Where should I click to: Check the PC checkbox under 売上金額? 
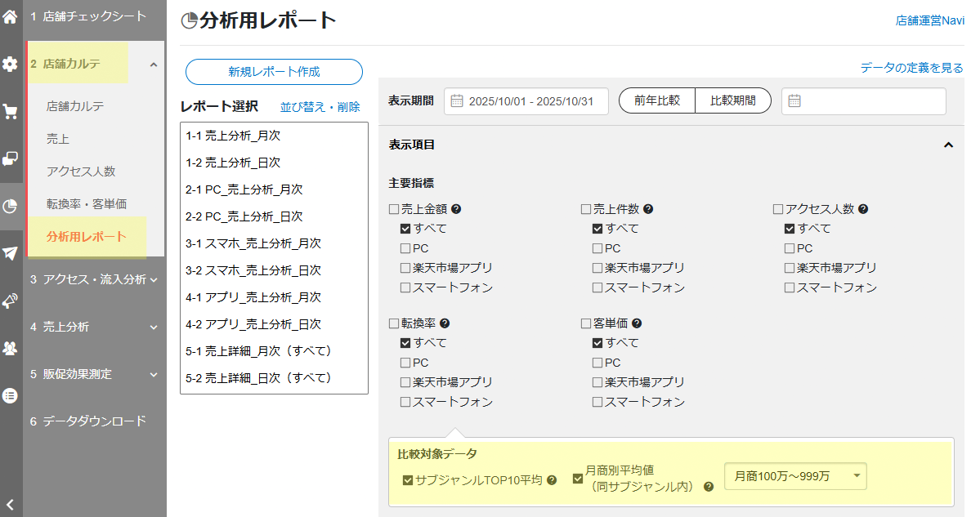pyautogui.click(x=405, y=248)
